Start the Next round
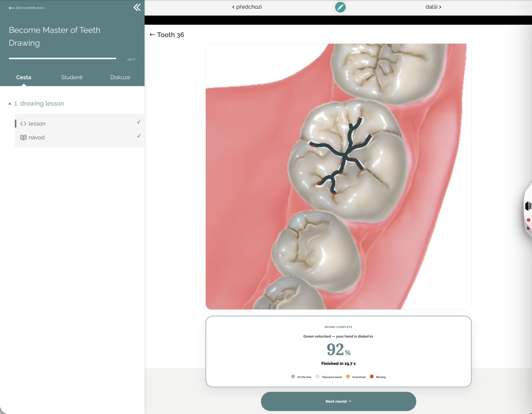This screenshot has height=414, width=532. click(338, 401)
